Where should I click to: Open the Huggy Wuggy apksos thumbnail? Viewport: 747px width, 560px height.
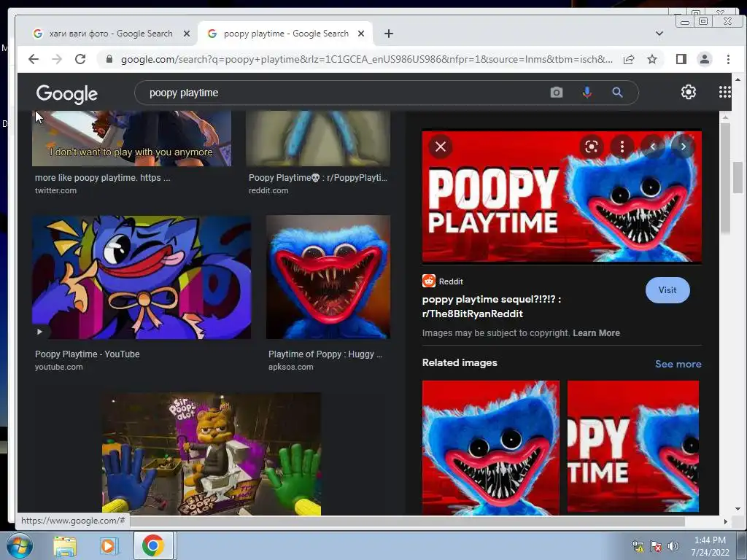click(x=328, y=277)
